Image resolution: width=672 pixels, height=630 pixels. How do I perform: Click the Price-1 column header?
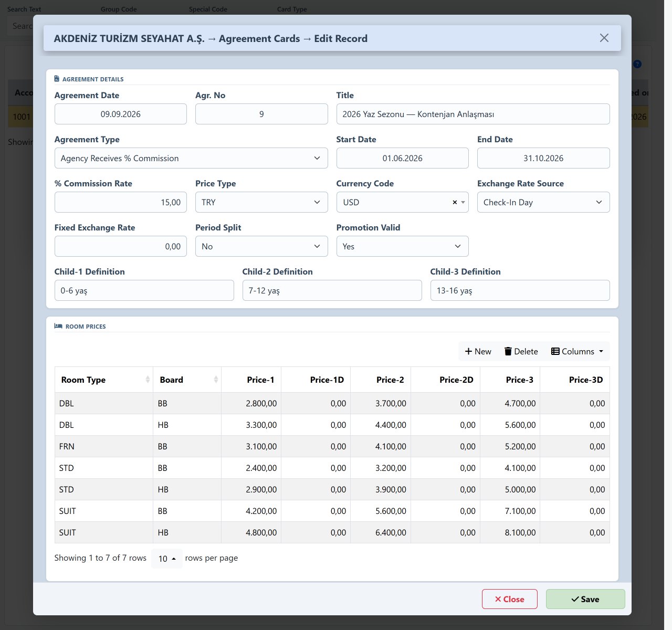point(251,380)
